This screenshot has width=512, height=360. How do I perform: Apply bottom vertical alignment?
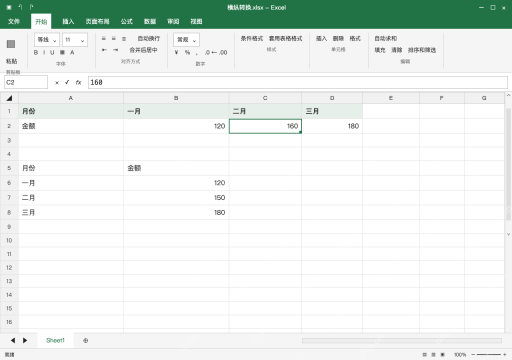point(124,39)
